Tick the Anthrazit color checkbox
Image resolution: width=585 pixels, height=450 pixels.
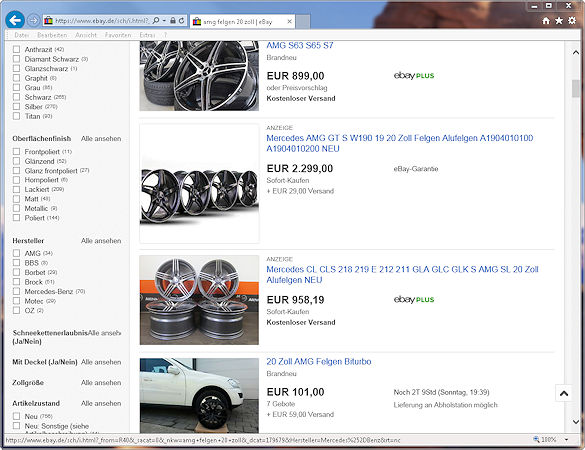pyautogui.click(x=16, y=49)
